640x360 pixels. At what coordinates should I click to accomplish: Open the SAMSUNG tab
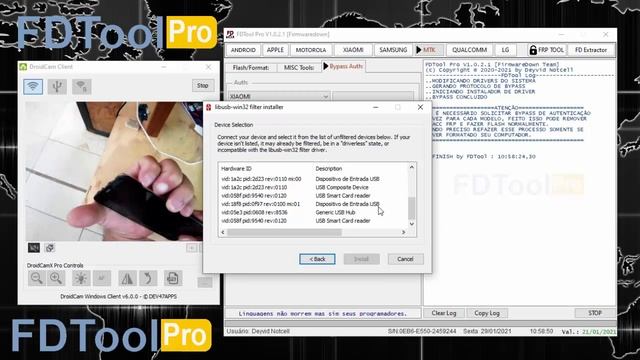pos(393,50)
